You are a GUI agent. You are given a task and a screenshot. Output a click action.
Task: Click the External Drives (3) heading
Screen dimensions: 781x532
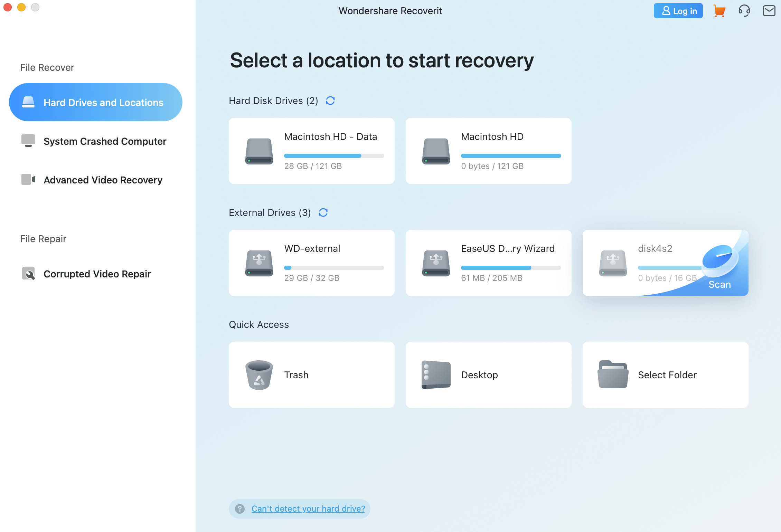270,212
